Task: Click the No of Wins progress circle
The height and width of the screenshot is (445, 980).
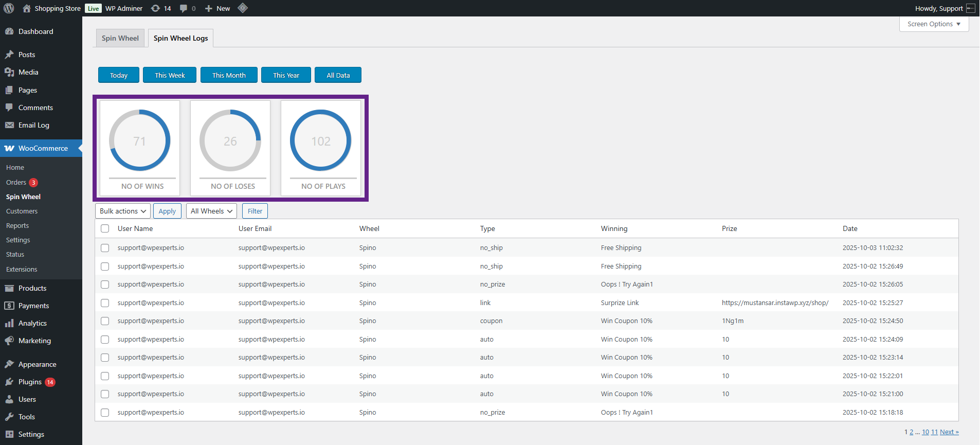Action: pos(140,140)
